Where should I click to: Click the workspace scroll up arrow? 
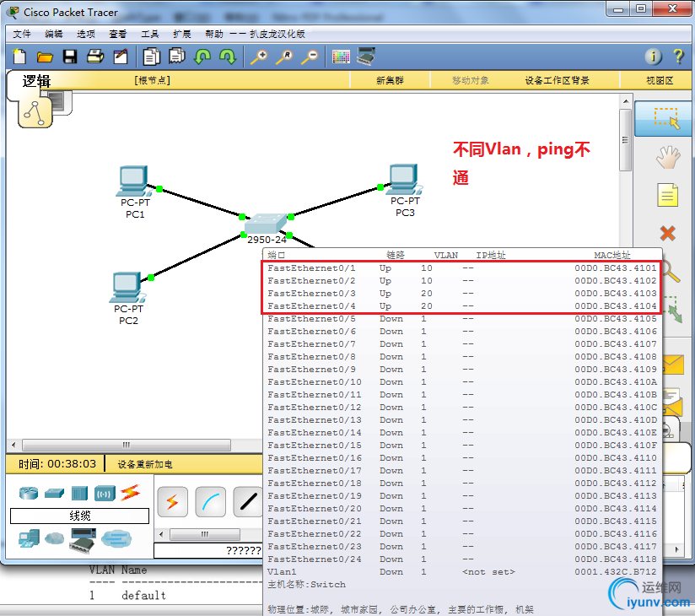click(x=625, y=101)
